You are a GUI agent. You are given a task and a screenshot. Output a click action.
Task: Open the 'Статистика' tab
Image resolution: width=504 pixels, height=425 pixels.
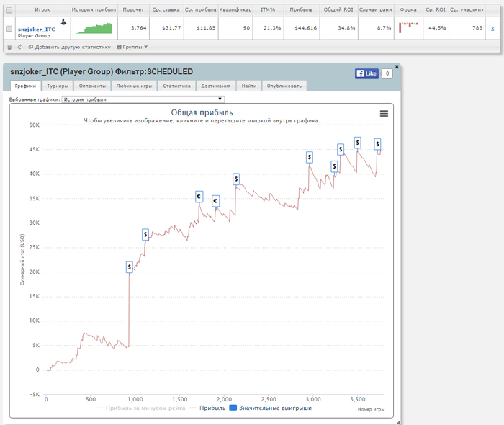tap(177, 86)
